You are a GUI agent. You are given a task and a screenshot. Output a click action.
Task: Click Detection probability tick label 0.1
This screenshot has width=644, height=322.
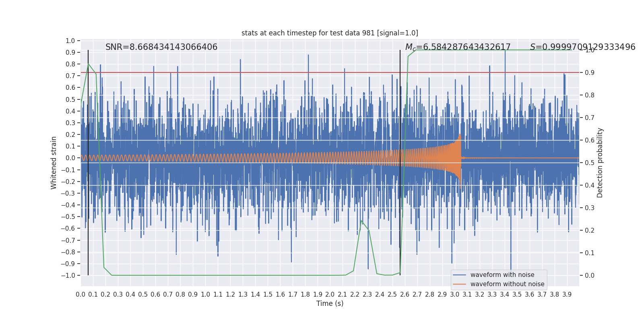(x=590, y=253)
